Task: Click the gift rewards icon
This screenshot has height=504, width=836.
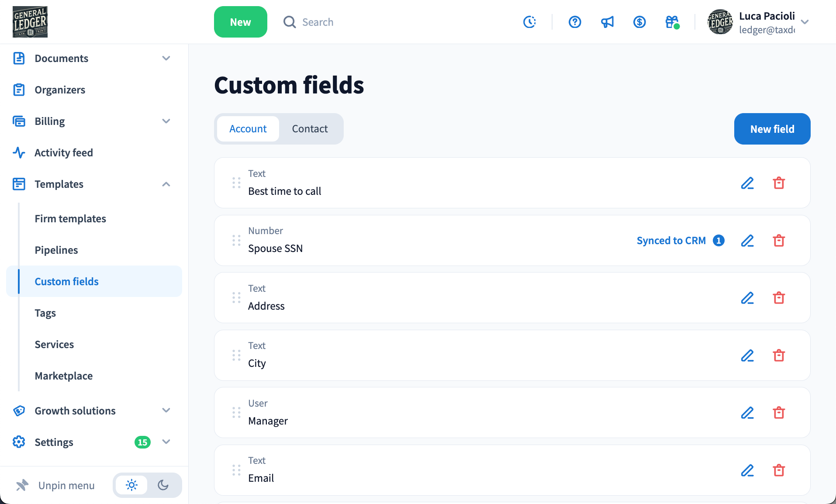Action: [672, 22]
